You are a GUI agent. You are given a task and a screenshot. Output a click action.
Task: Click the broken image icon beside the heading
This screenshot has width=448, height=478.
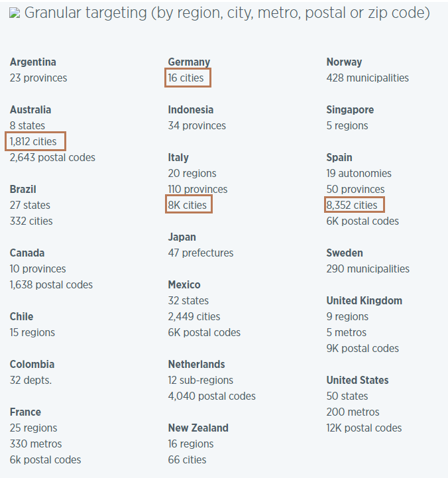tap(15, 13)
